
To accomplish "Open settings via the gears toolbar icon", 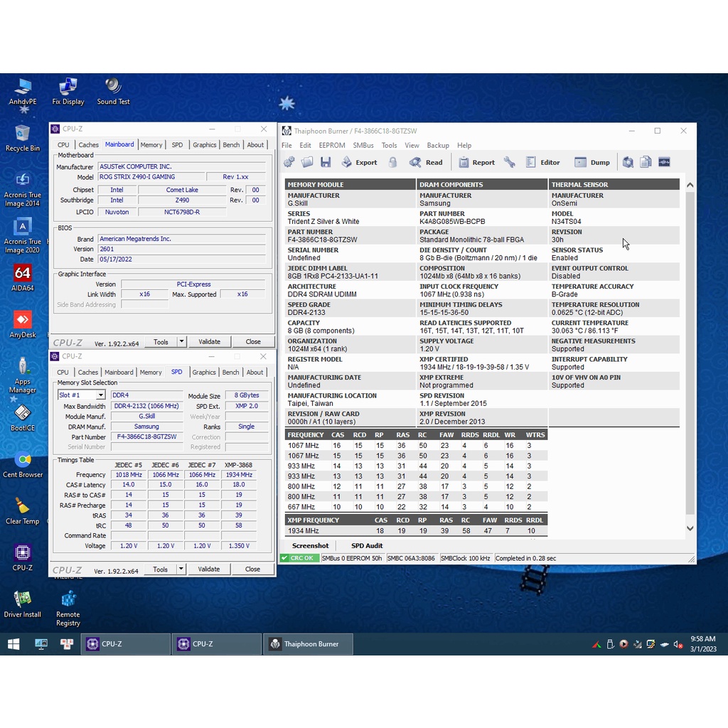I will click(x=289, y=162).
